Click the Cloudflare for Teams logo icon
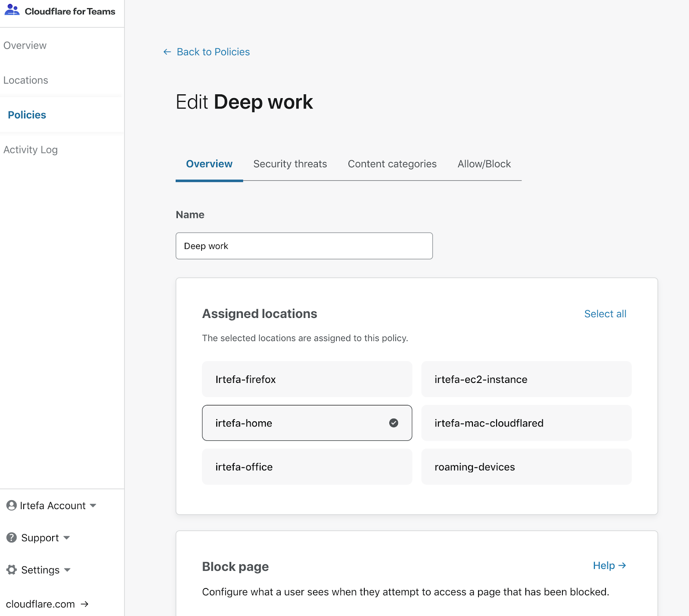 pos(12,10)
